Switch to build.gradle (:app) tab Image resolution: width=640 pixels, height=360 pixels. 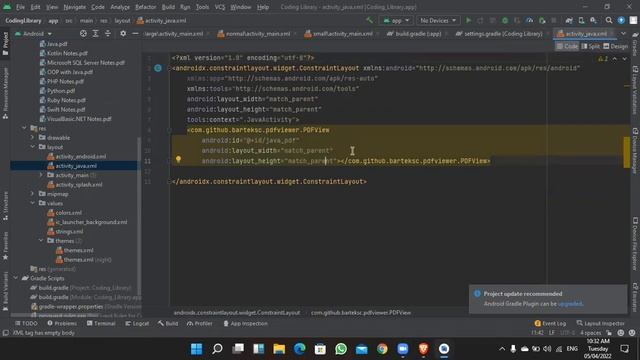tap(414, 33)
